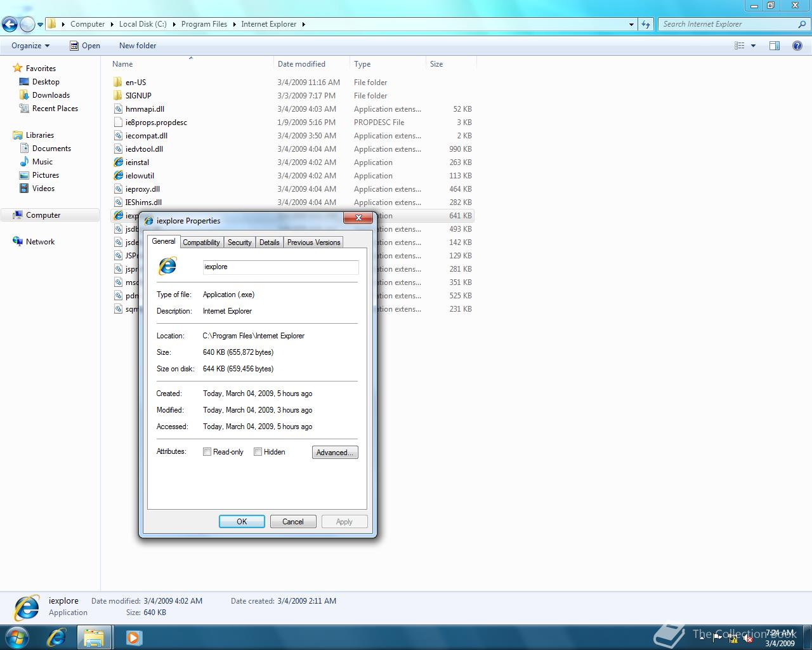The width and height of the screenshot is (812, 650).
Task: Select ieproxy.dll file icon
Action: point(118,189)
